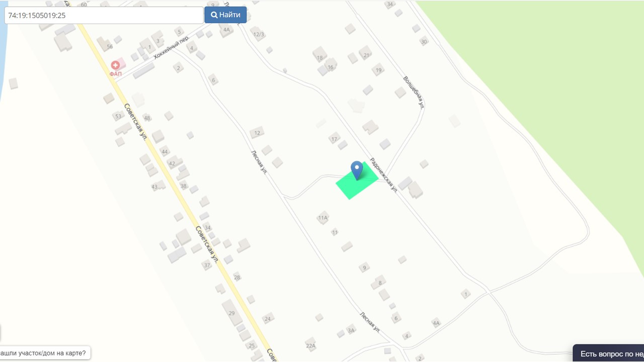Viewport: 644px width, 362px height.
Task: Click building 11А on the map
Action: 323,218
